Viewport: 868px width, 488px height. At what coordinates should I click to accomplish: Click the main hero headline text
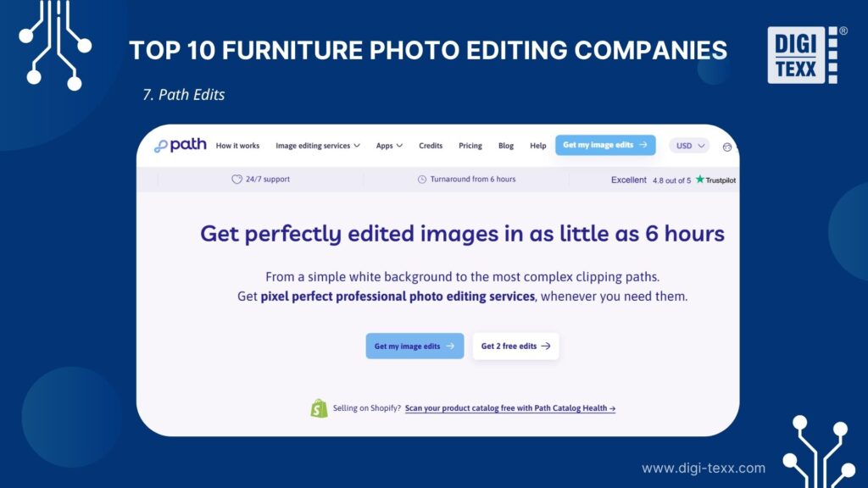[462, 234]
